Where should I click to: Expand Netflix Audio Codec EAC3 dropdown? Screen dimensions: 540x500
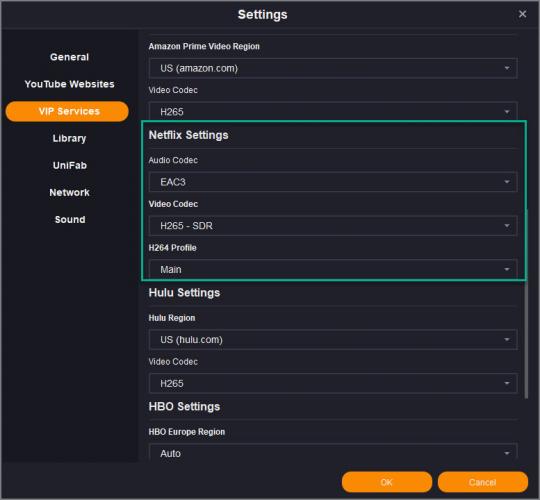pyautogui.click(x=333, y=182)
